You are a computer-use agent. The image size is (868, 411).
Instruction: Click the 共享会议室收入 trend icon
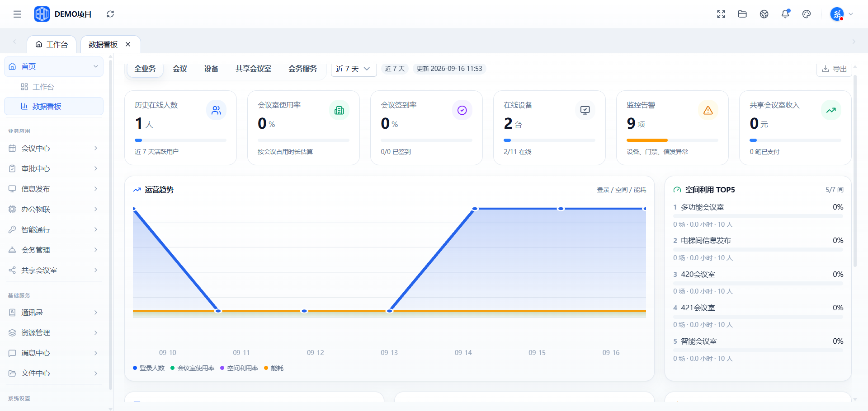(x=831, y=110)
